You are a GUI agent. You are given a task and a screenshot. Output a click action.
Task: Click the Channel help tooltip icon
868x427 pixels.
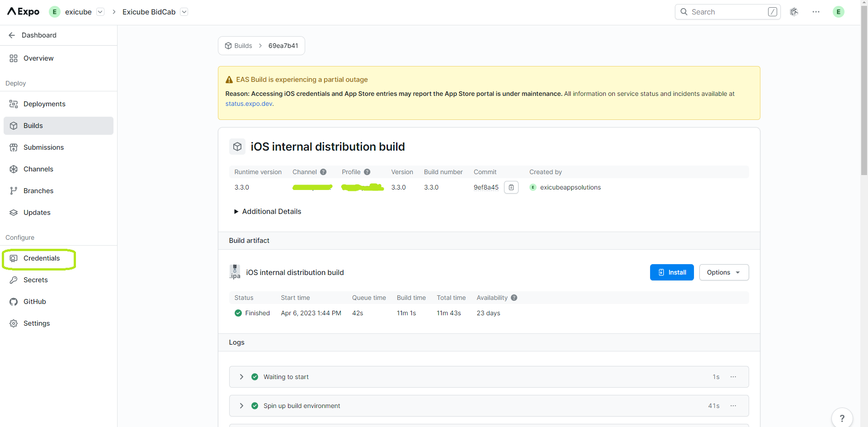point(323,172)
